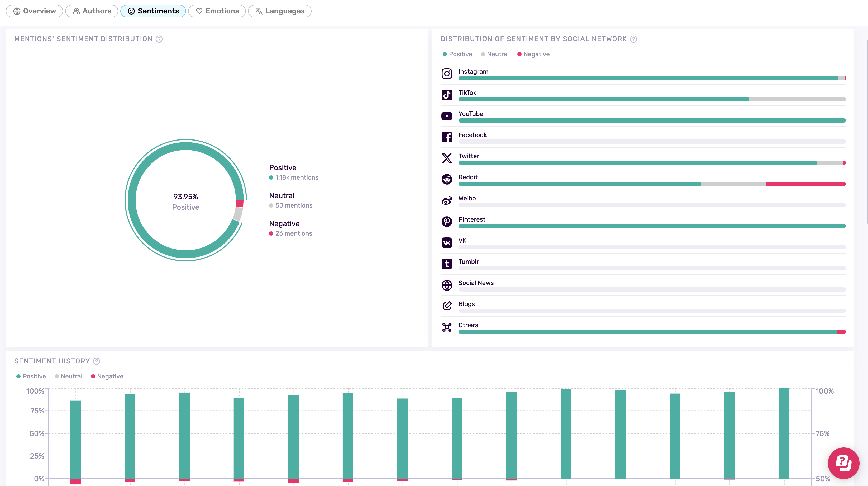
Task: Click the TikTok network icon
Action: [447, 95]
